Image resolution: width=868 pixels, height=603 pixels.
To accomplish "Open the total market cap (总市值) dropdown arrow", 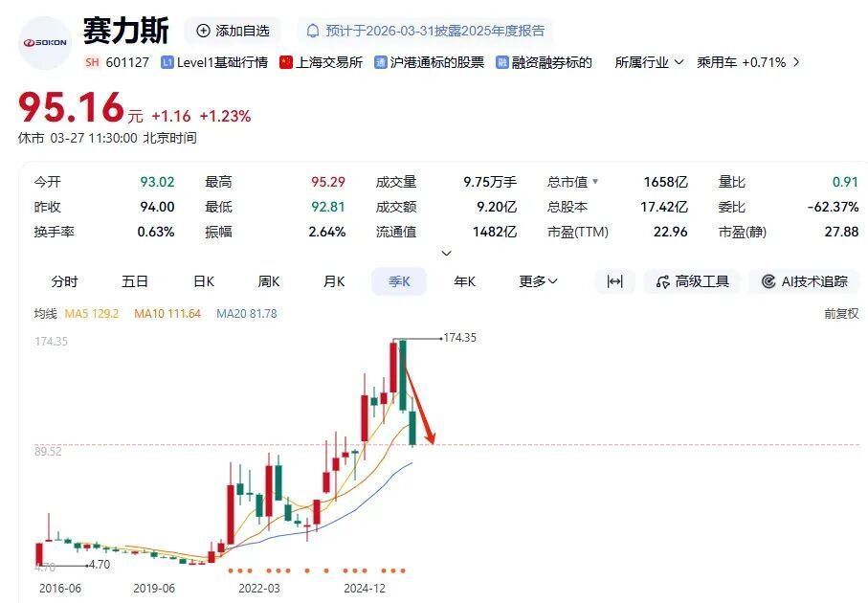I will point(595,182).
